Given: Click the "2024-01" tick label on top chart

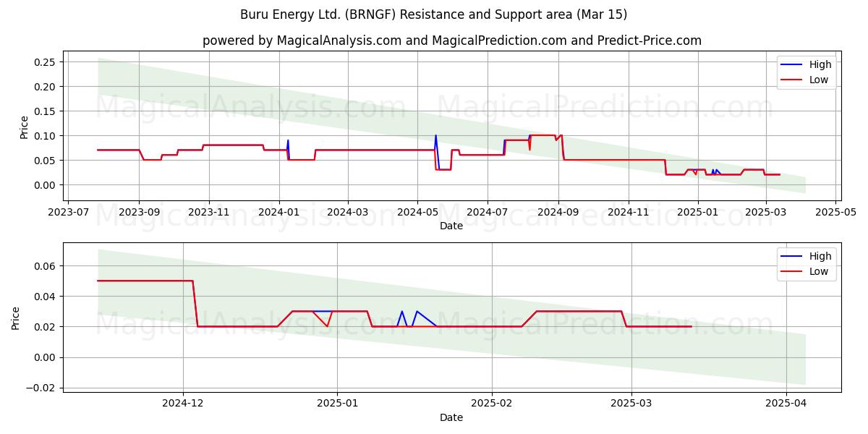Looking at the screenshot, I should (278, 213).
